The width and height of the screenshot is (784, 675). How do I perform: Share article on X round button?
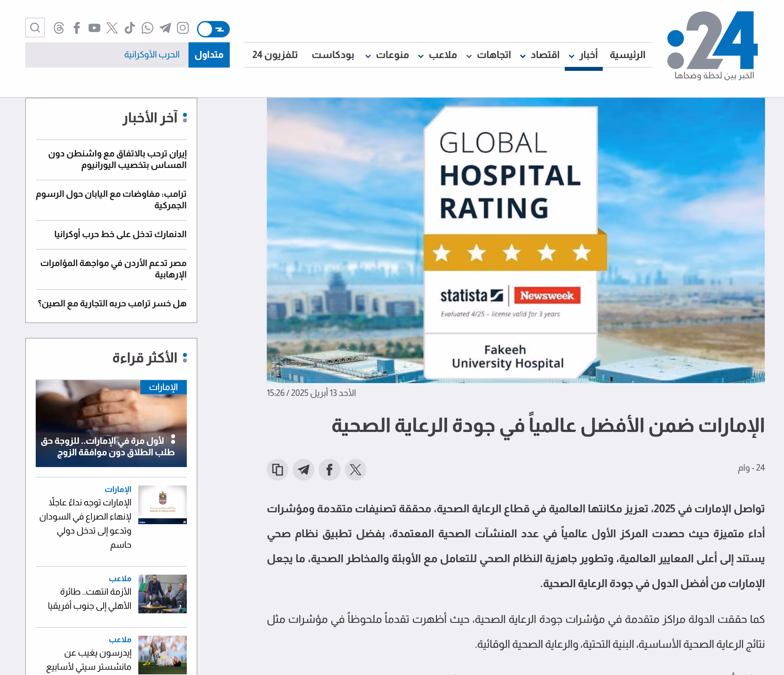355,470
